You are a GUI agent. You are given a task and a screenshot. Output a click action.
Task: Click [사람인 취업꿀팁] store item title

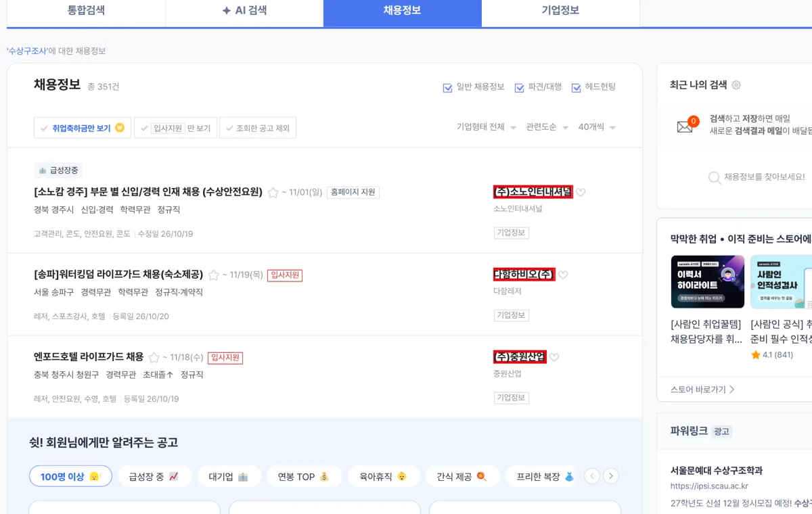click(706, 331)
